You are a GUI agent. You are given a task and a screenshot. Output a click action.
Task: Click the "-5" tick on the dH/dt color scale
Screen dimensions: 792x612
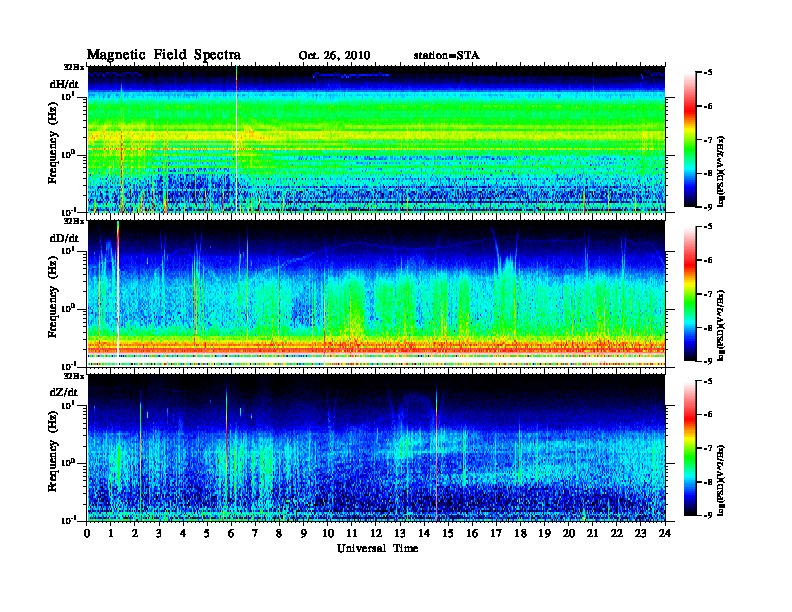pyautogui.click(x=708, y=73)
